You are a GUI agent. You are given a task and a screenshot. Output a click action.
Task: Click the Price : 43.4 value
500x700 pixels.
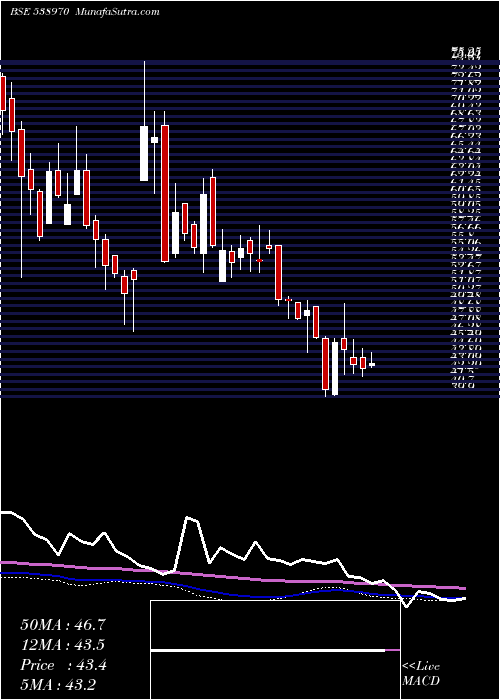(63, 665)
